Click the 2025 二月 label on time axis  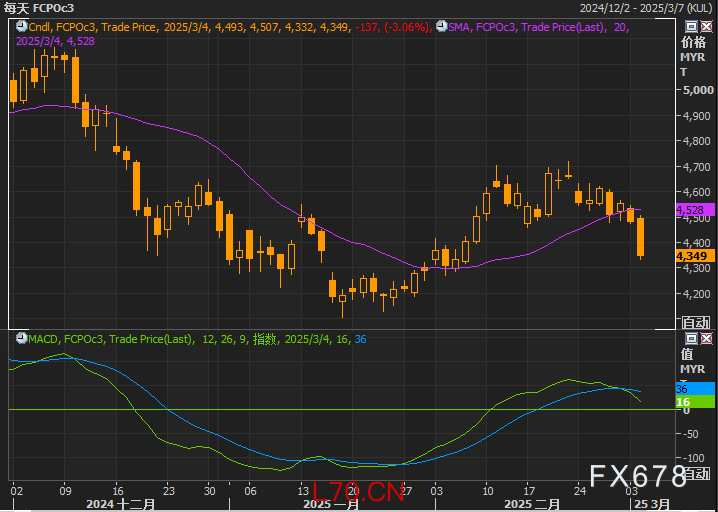[539, 505]
